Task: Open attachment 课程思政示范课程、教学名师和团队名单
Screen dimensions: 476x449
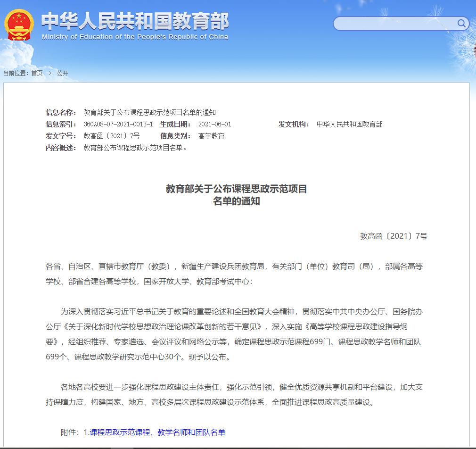Action: pyautogui.click(x=157, y=432)
